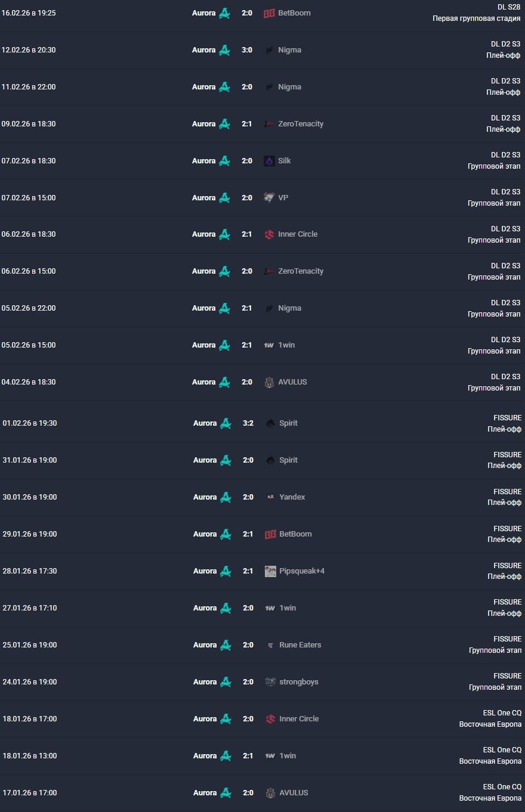Open the DL S28 tournament link
The width and height of the screenshot is (525, 812).
[x=509, y=7]
